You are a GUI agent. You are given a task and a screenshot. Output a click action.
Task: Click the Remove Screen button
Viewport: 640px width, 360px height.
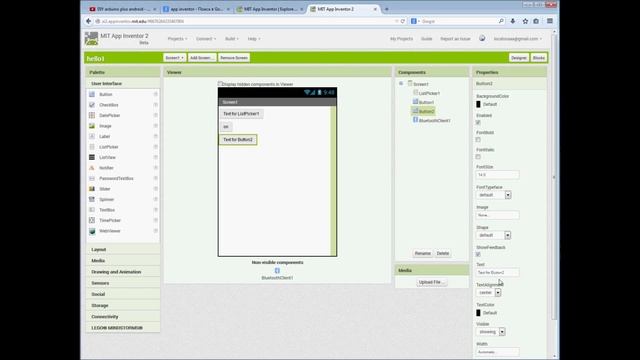click(234, 58)
